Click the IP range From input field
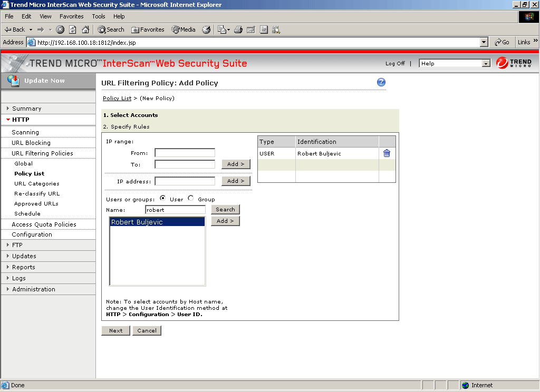 pos(185,153)
